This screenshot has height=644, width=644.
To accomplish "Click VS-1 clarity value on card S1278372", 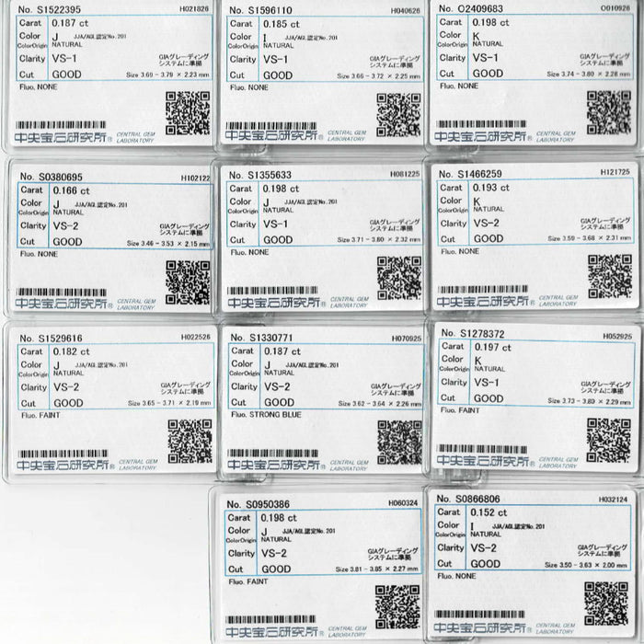I will coord(487,383).
